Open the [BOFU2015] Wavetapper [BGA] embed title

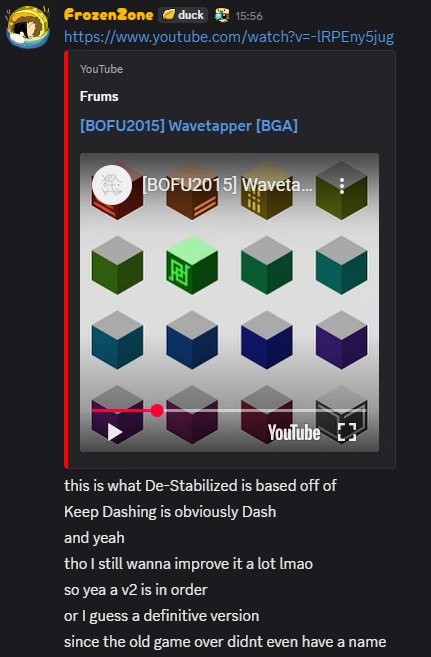189,126
